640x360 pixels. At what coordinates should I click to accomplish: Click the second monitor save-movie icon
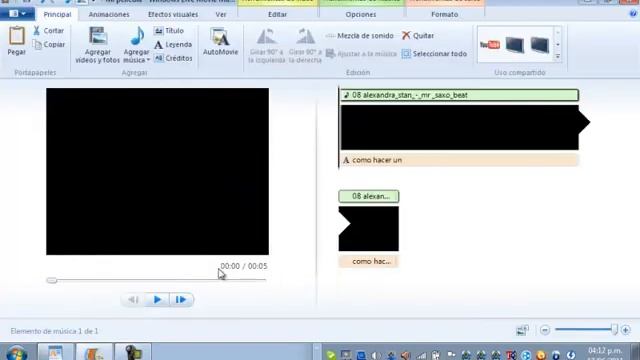(x=540, y=44)
